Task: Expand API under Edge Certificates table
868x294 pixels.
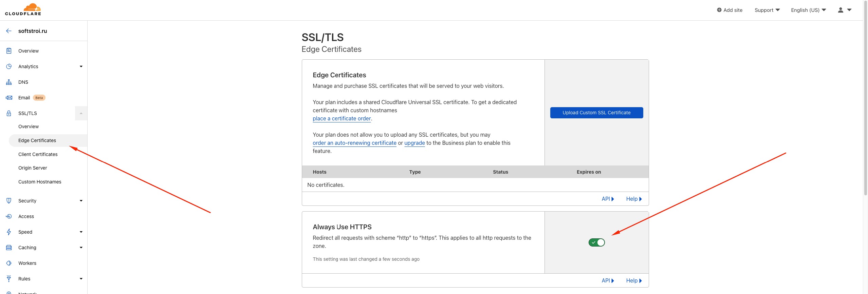Action: pos(608,199)
